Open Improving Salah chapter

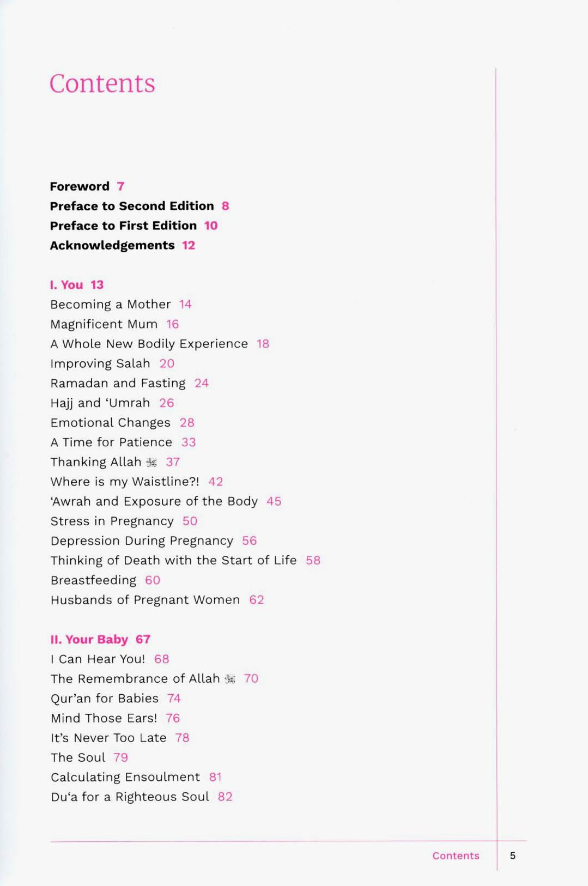tap(100, 363)
